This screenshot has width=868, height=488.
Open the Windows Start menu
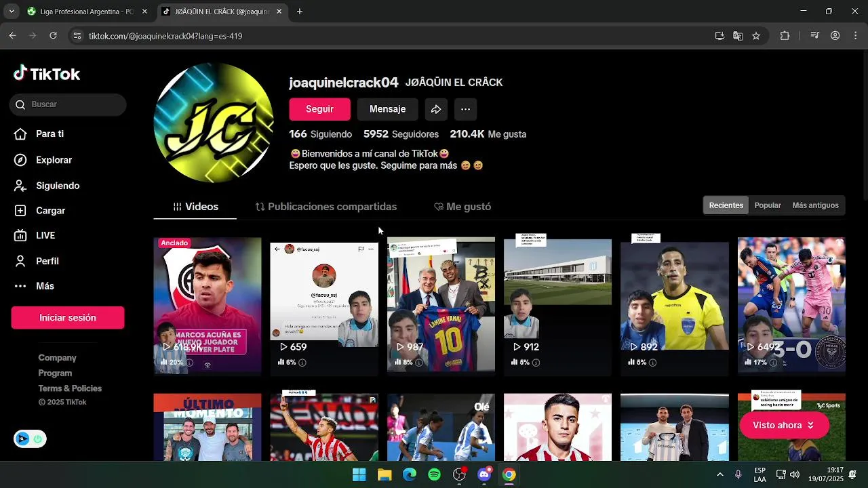(359, 474)
